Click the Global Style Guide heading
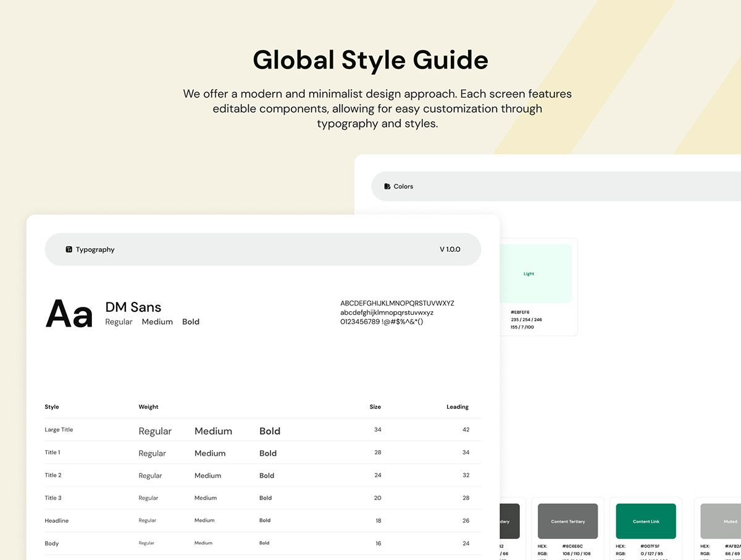The width and height of the screenshot is (741, 560). pos(371,60)
